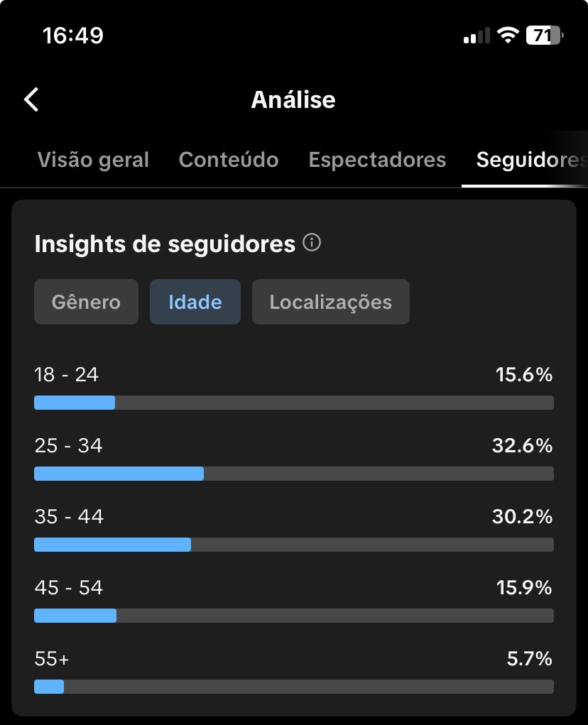Click the 18 - 24 age bar

(293, 403)
